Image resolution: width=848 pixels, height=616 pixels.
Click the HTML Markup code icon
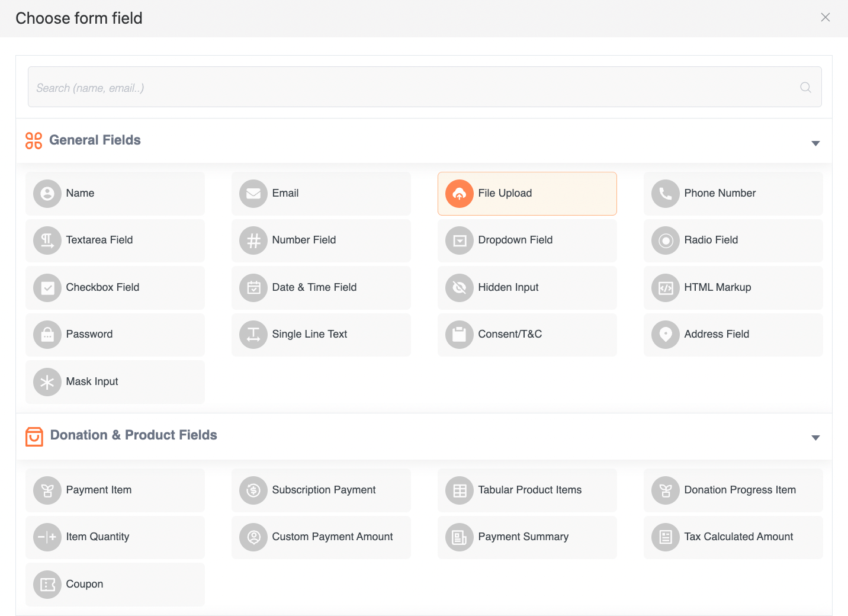(666, 288)
